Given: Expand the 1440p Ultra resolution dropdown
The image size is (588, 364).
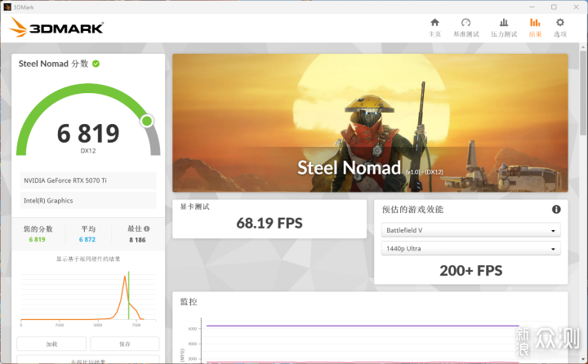Looking at the screenshot, I should click(471, 249).
